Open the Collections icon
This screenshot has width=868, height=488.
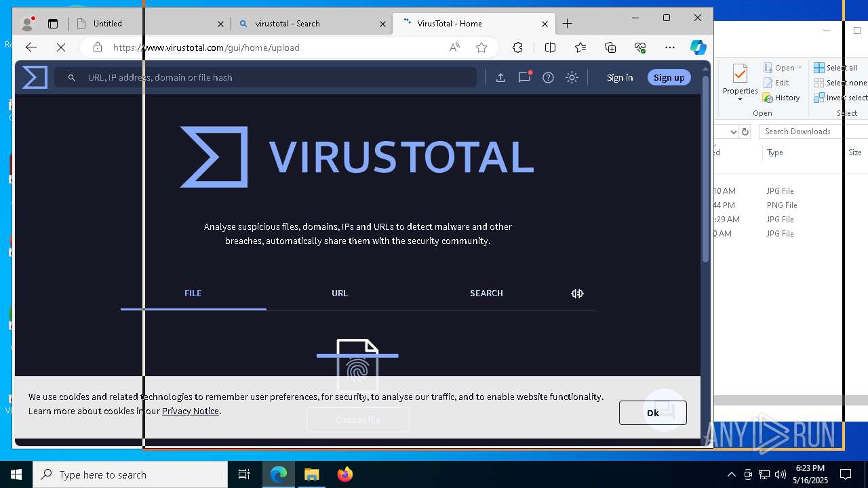click(x=610, y=47)
